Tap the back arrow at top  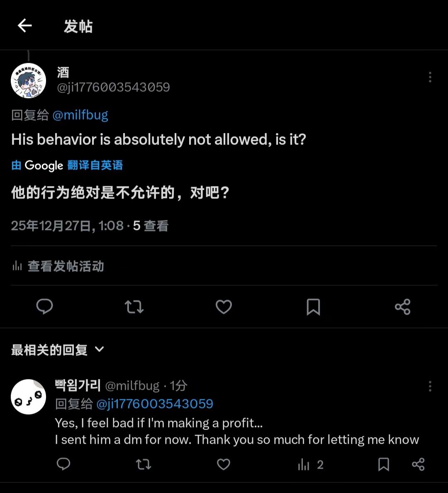[25, 26]
